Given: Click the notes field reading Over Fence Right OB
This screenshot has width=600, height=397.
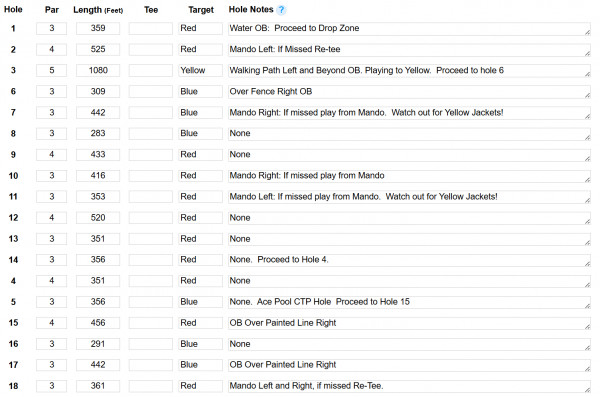Looking at the screenshot, I should tap(409, 91).
